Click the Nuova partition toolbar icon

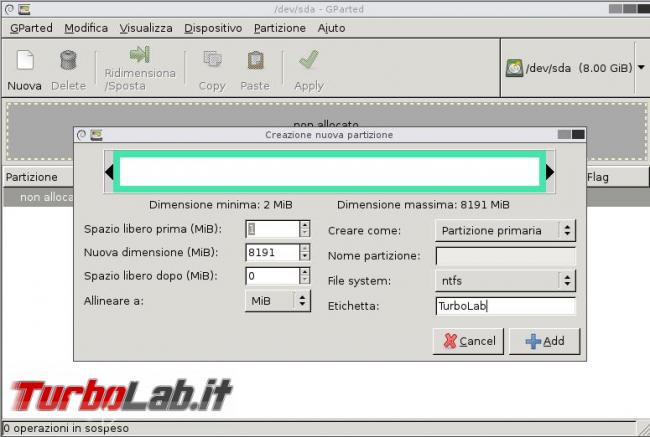pyautogui.click(x=25, y=60)
